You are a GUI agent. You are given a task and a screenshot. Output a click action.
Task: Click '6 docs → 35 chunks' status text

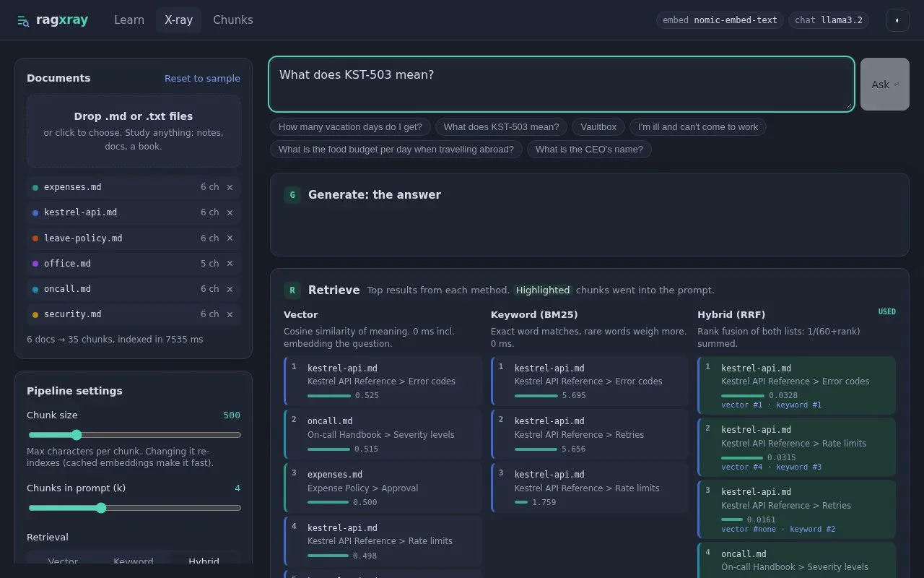[x=115, y=340]
